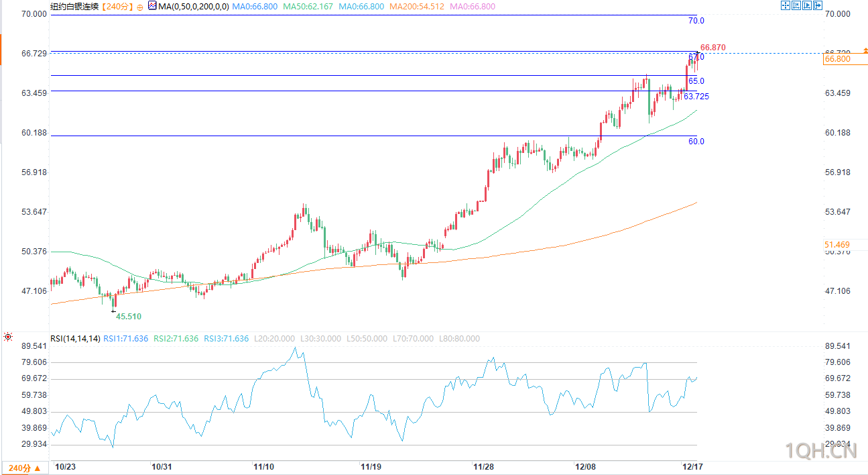Image resolution: width=868 pixels, height=475 pixels.
Task: Click the 【240分】 period label in header
Action: pyautogui.click(x=117, y=6)
